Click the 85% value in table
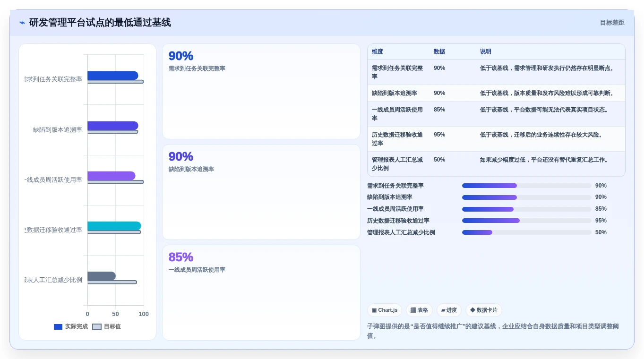 tap(439, 110)
